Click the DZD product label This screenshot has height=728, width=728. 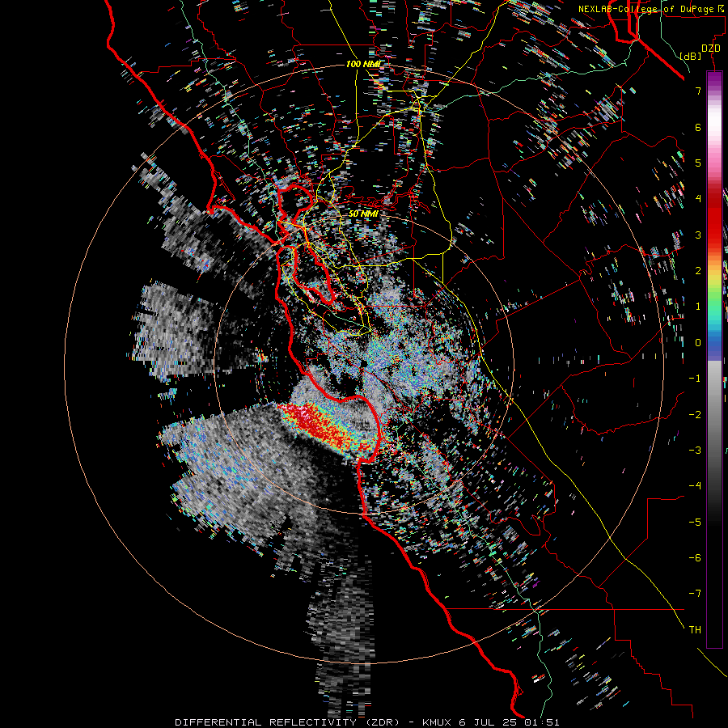[711, 49]
